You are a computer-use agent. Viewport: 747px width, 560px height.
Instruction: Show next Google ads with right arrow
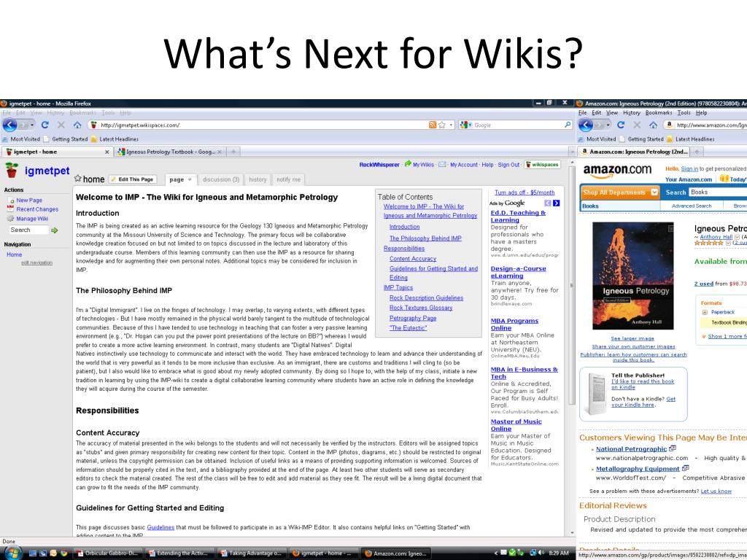[557, 203]
